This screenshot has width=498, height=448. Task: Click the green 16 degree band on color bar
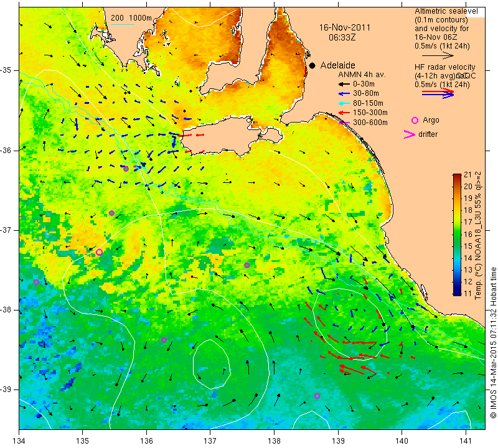(x=457, y=235)
